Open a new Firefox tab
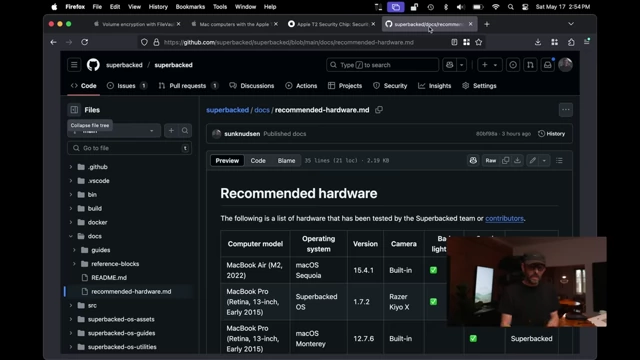This screenshot has width=640, height=360. (x=487, y=24)
